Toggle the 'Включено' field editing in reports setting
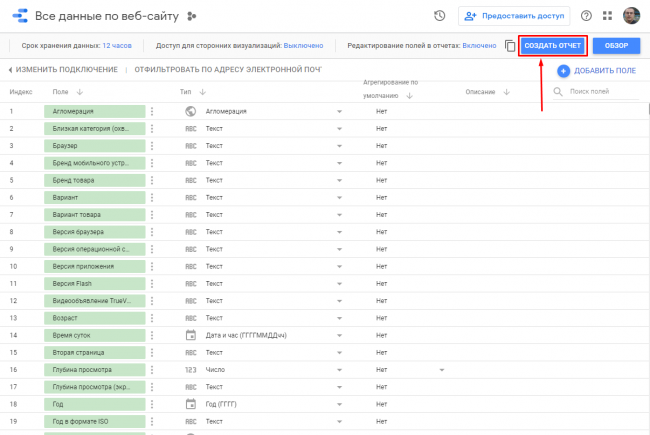 pyautogui.click(x=480, y=46)
